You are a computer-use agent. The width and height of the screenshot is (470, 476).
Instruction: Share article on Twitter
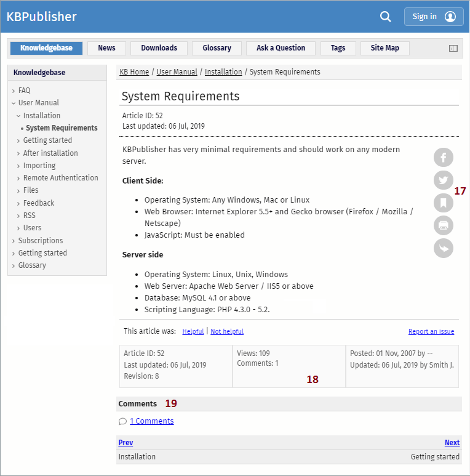pyautogui.click(x=444, y=180)
